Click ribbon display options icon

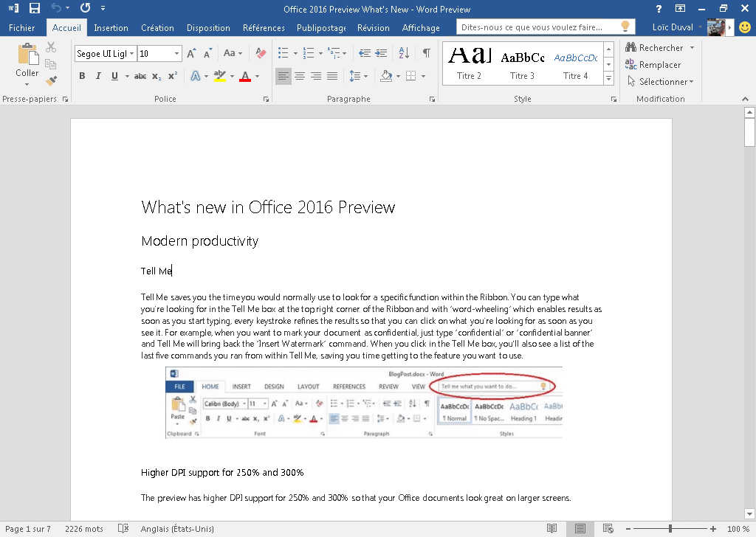pos(680,8)
